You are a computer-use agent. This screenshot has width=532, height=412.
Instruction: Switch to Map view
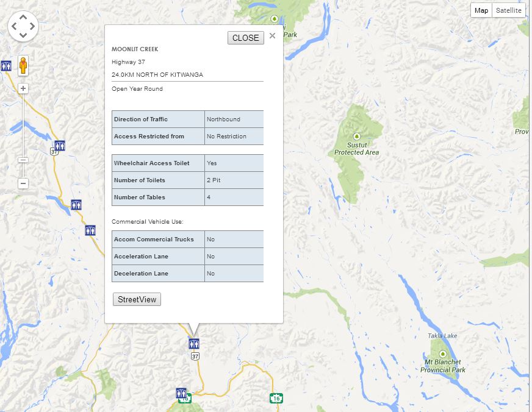coord(481,10)
